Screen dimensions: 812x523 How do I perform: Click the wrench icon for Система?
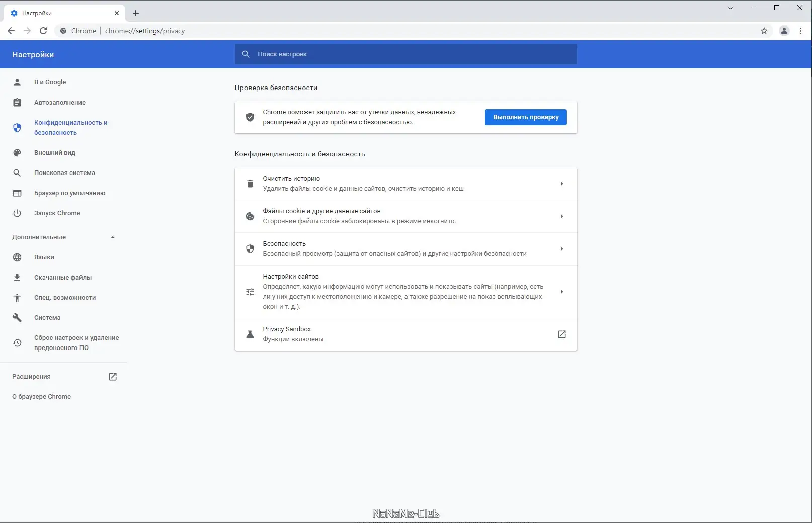(x=17, y=317)
